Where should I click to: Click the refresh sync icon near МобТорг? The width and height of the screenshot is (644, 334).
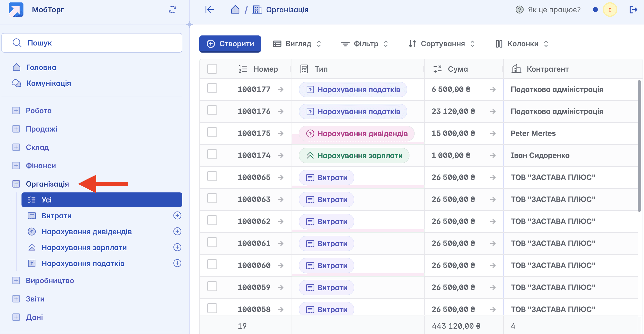tap(172, 10)
